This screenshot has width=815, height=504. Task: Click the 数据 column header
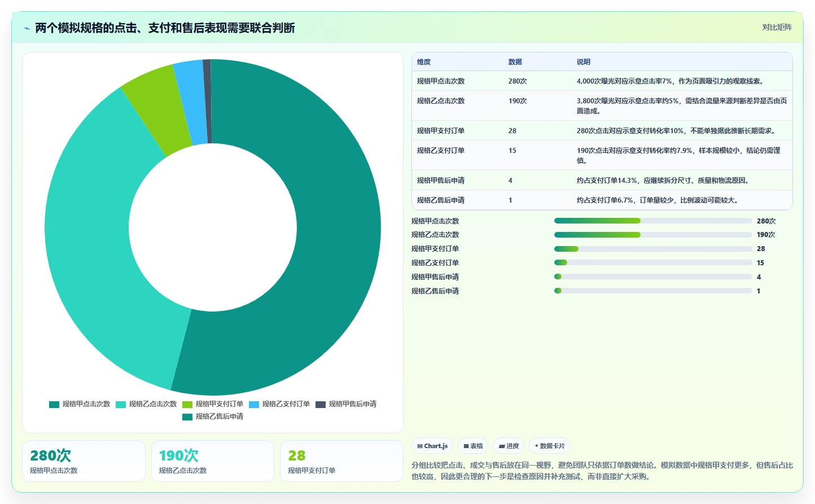coord(515,62)
